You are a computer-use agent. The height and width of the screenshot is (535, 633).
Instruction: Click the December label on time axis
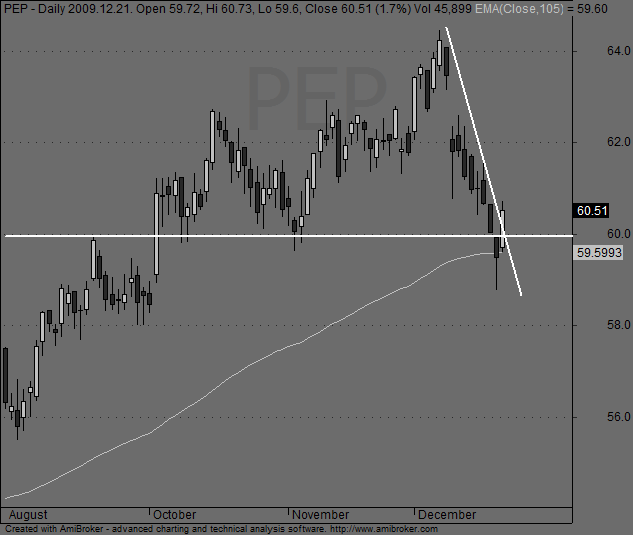[x=447, y=515]
